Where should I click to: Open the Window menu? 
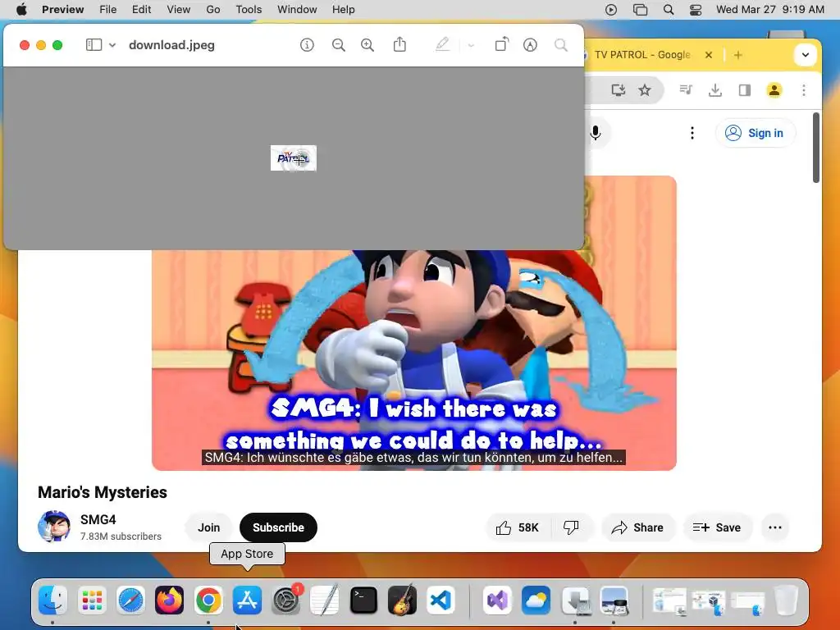click(297, 10)
